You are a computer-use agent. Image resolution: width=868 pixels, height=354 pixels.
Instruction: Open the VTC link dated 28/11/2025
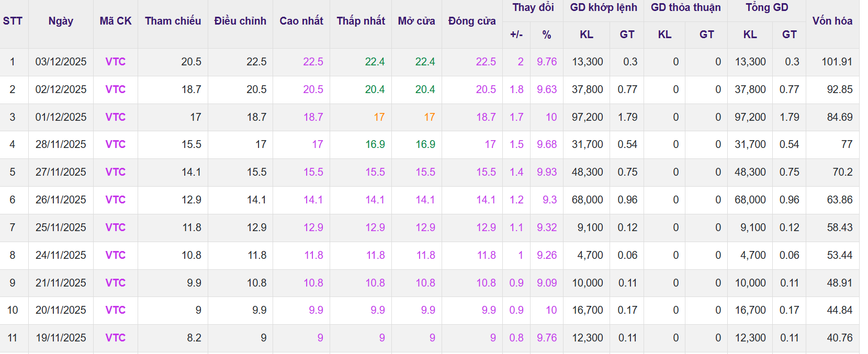(x=115, y=144)
